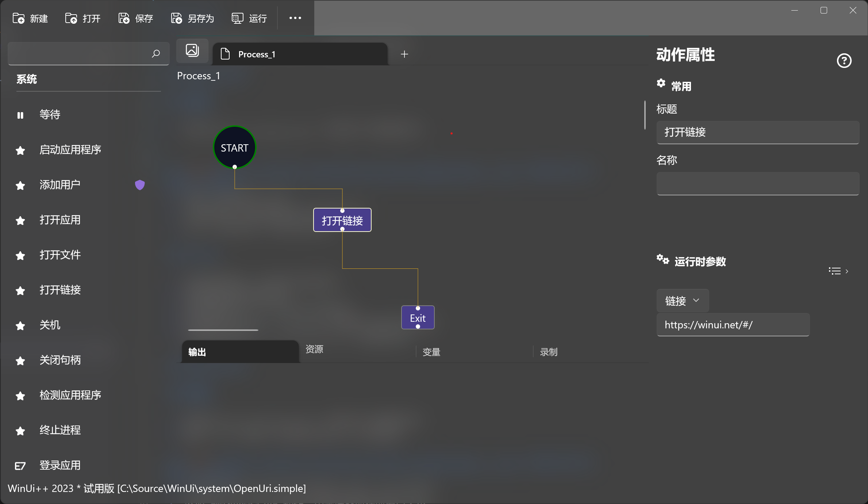Click the shield icon next to 添加用户
868x504 pixels.
click(140, 185)
